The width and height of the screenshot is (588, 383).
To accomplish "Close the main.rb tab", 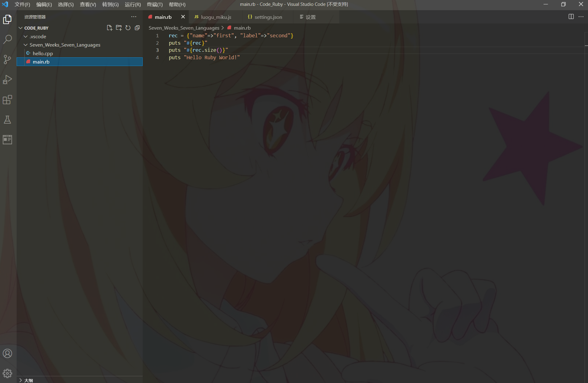I will tap(183, 17).
